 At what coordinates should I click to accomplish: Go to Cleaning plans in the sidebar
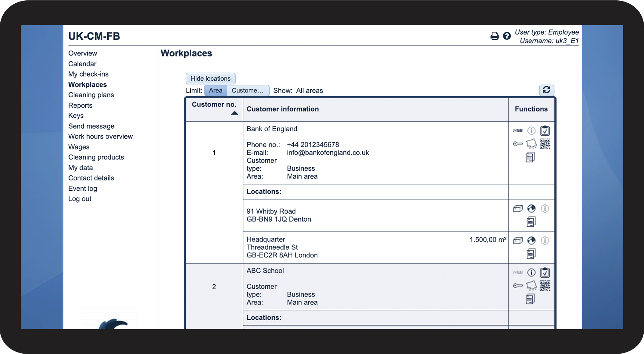click(x=91, y=95)
